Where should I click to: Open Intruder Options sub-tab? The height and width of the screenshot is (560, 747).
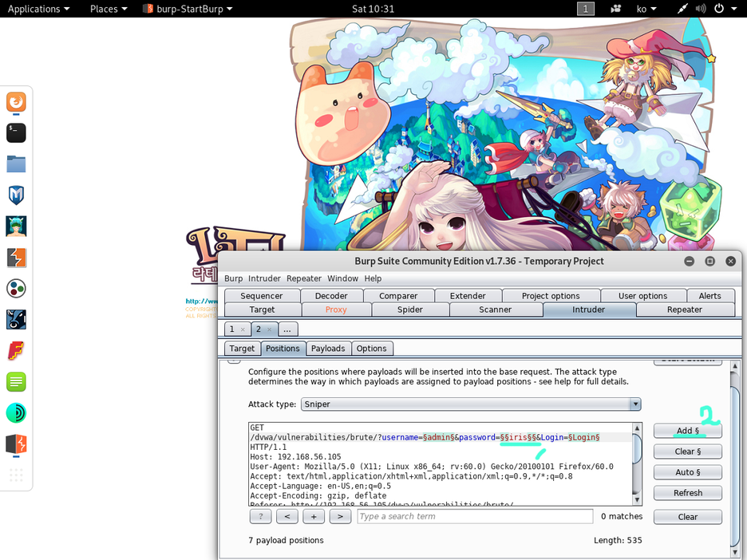coord(372,349)
